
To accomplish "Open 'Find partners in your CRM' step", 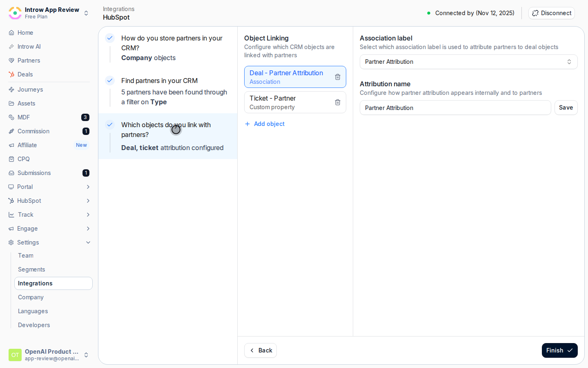I will coord(168,91).
